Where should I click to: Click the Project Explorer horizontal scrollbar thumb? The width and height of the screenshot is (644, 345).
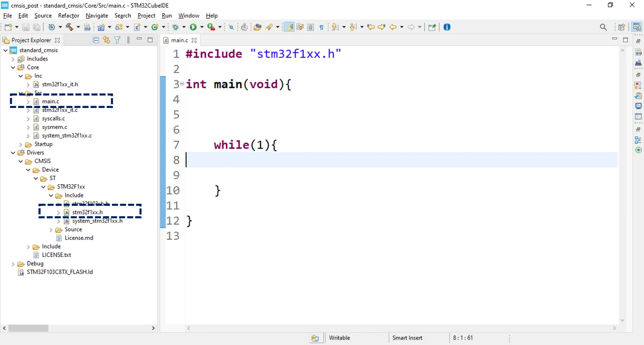28,328
